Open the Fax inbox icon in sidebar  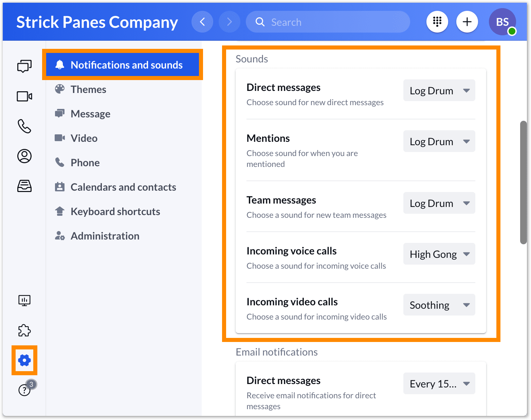[24, 186]
